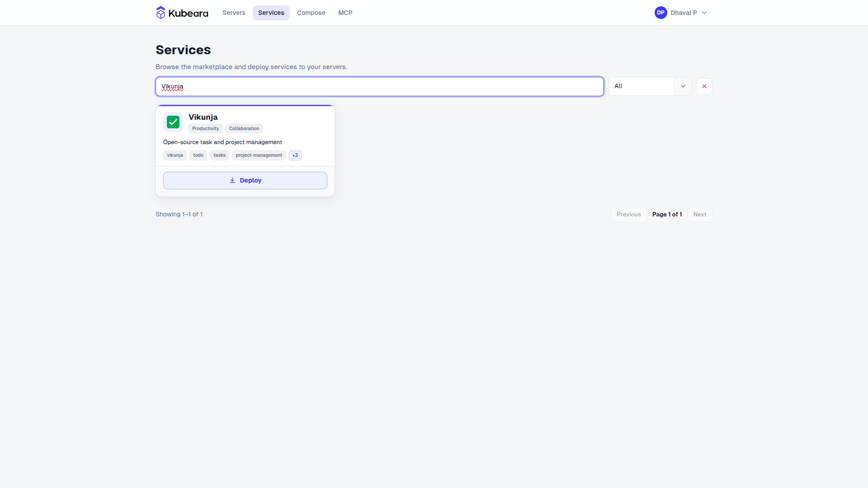Click the project-management tag chip
This screenshot has width=868, height=488.
(x=259, y=155)
